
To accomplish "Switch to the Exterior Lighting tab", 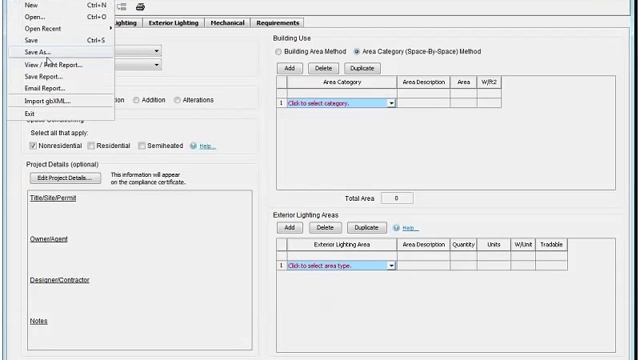I will (173, 23).
